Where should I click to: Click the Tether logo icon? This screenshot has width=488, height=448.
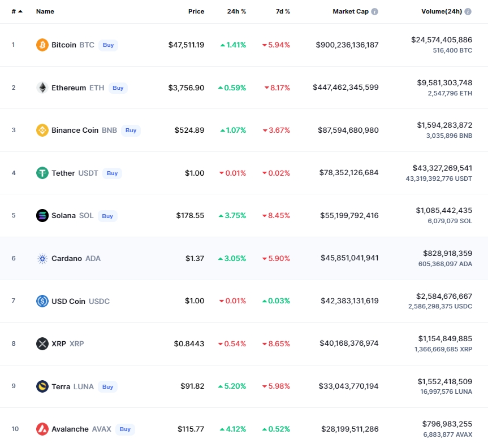42,173
